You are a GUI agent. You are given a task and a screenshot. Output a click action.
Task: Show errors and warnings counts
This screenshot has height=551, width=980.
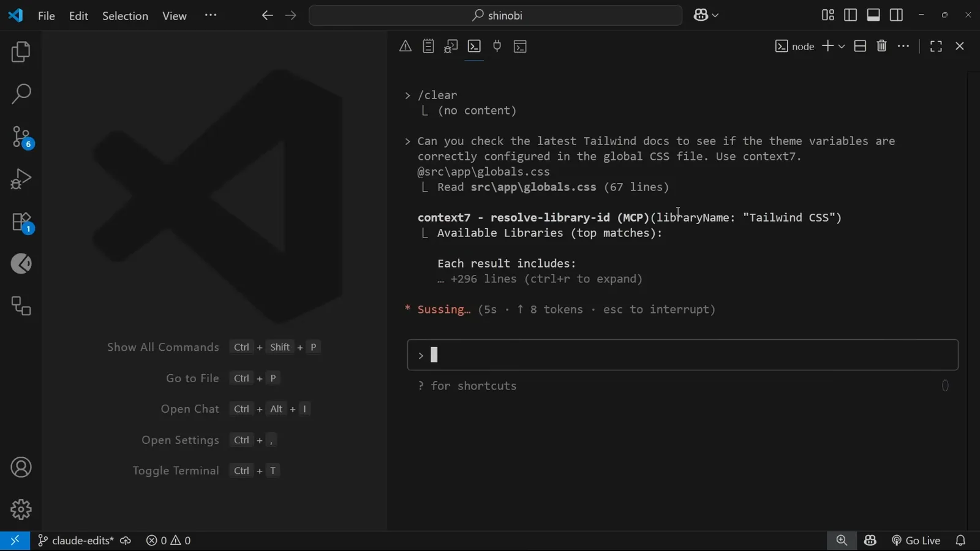(x=168, y=541)
